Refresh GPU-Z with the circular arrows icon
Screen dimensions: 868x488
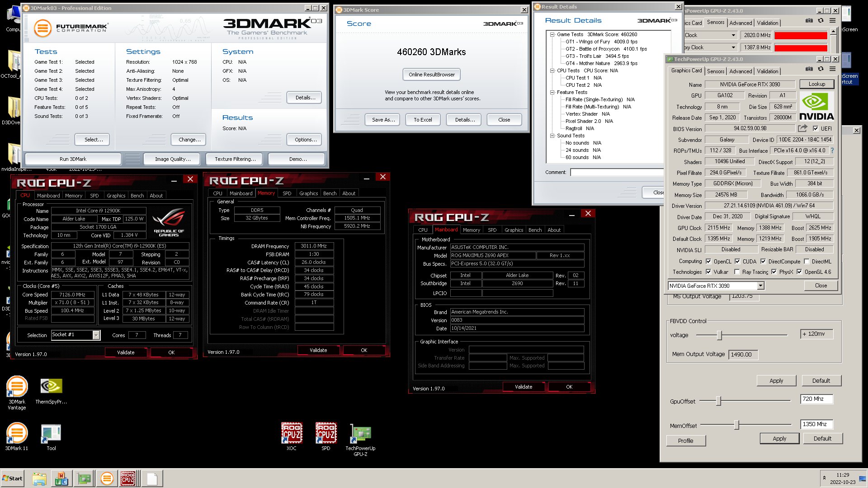821,69
